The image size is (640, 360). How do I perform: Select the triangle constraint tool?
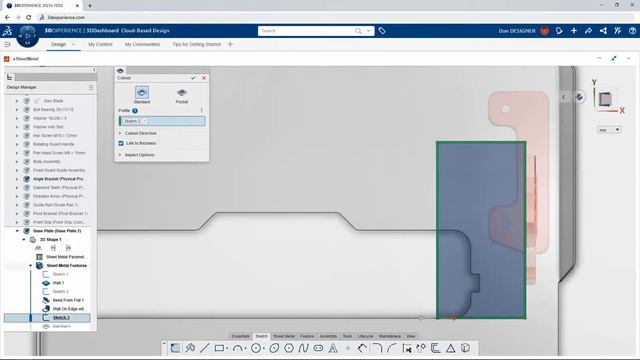coord(451,348)
